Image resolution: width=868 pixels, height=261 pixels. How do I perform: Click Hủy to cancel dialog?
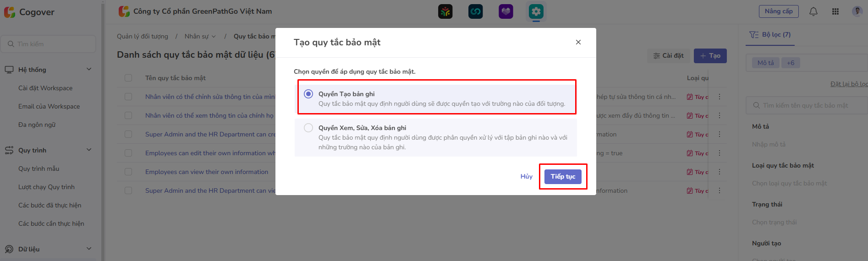pos(526,177)
